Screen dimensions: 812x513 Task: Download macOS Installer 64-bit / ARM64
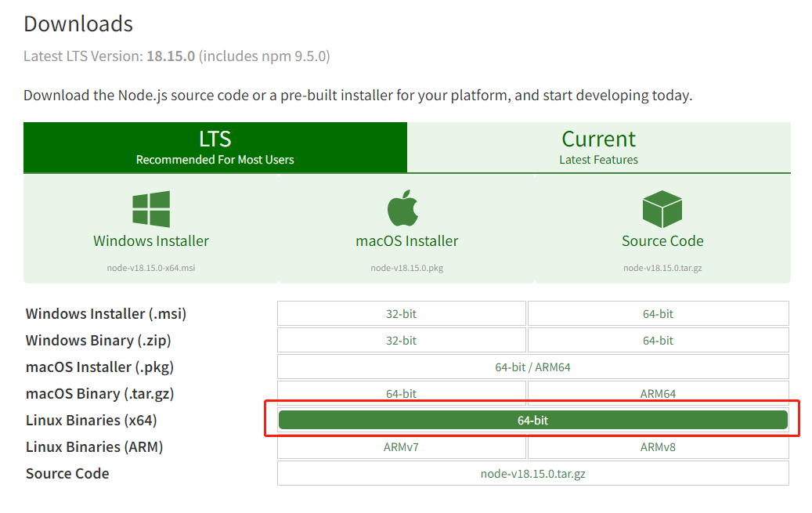(x=532, y=367)
